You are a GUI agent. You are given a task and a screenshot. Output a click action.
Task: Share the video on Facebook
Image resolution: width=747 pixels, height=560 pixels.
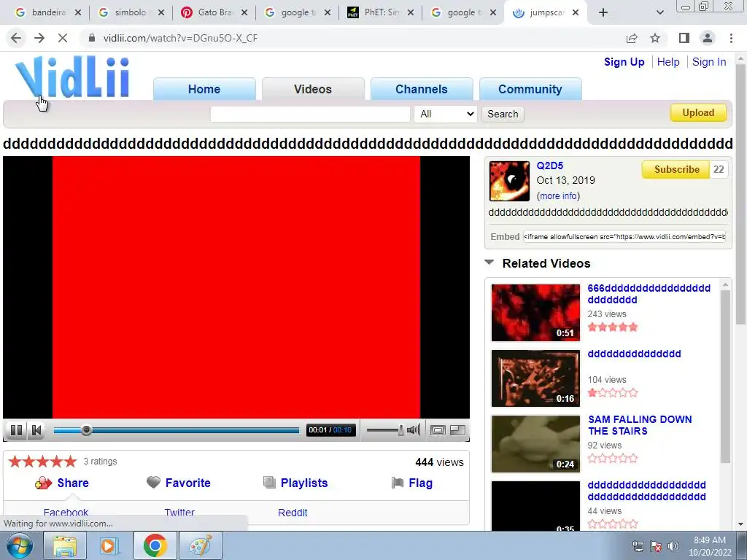[66, 513]
